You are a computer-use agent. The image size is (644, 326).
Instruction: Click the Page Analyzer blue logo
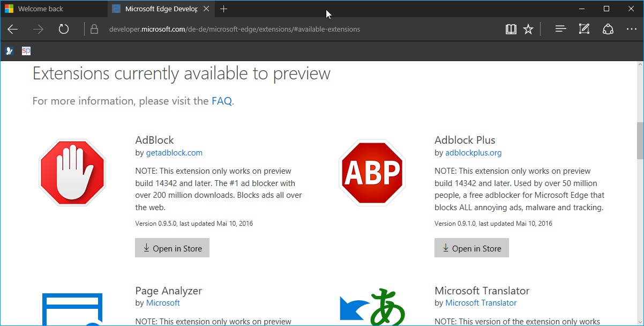coord(72,309)
